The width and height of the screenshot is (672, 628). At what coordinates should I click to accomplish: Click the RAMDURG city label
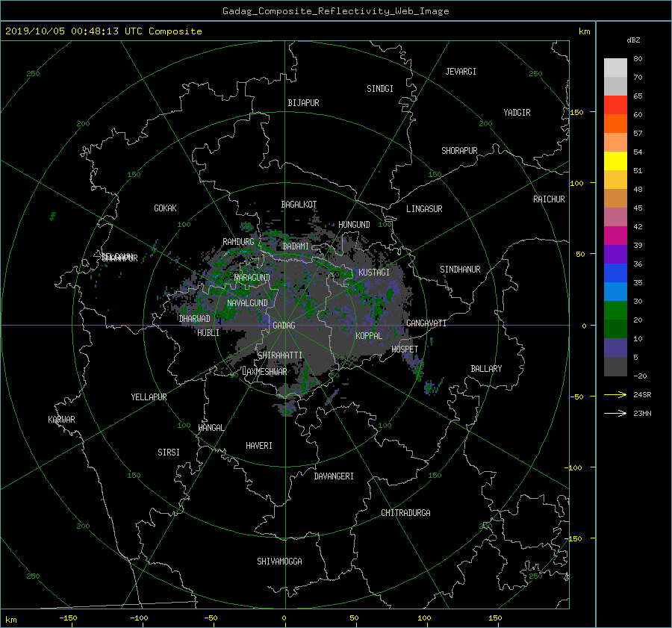point(238,242)
